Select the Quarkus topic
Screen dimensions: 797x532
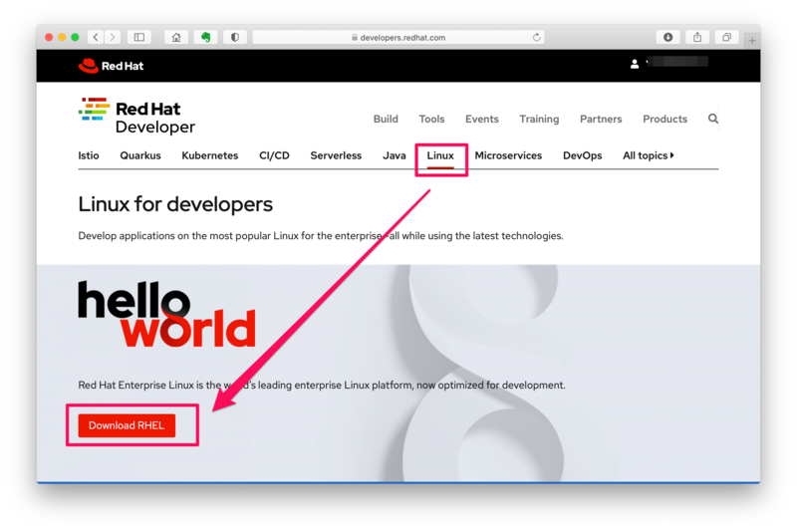click(x=140, y=155)
